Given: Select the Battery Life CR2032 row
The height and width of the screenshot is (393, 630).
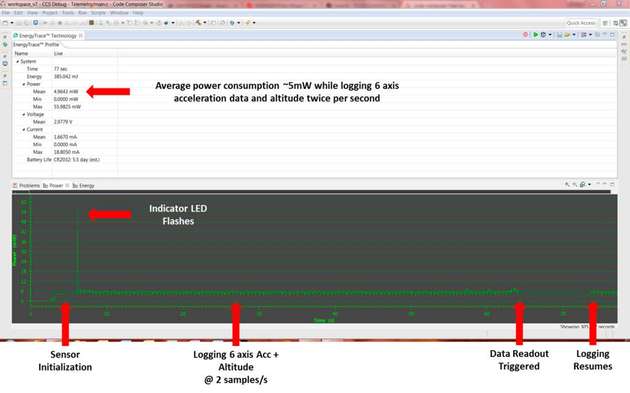Looking at the screenshot, I should pyautogui.click(x=63, y=160).
